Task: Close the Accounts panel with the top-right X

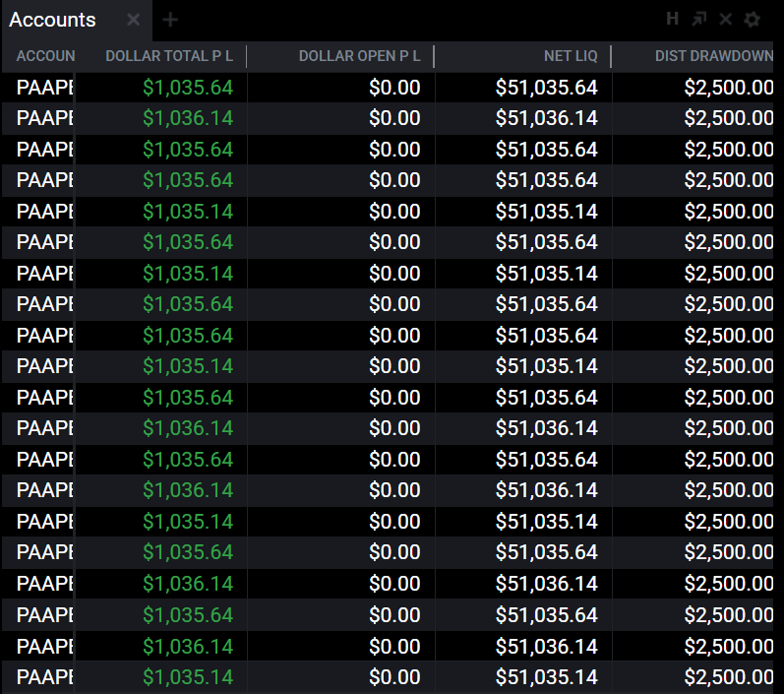Action: tap(726, 20)
